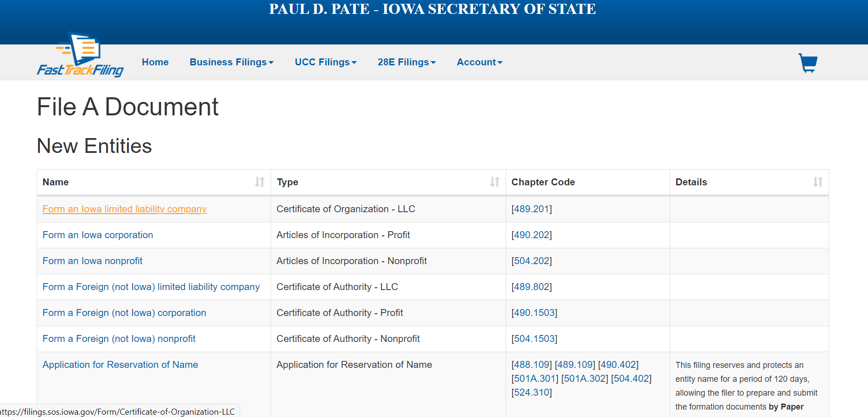Open the 28E Filings dropdown
The width and height of the screenshot is (868, 417).
coord(406,62)
